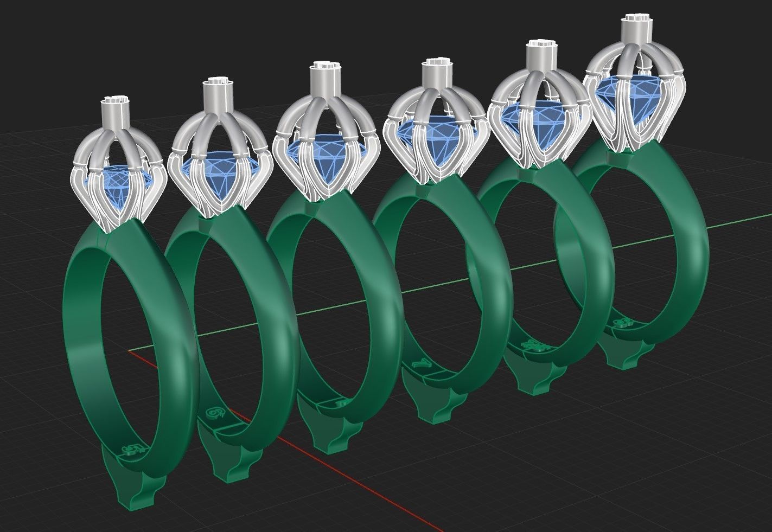Select the gray sprue post above the second ring
This screenshot has width=772, height=532.
(x=218, y=98)
